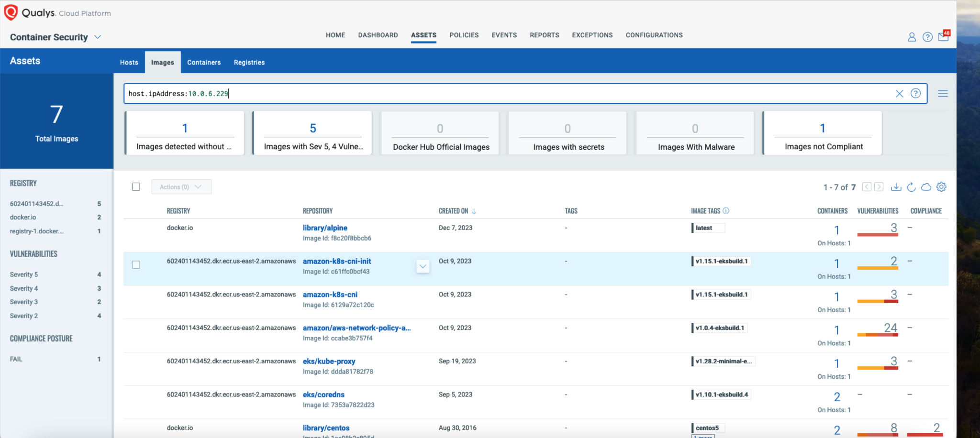Open table column settings via gear icon

(x=942, y=187)
